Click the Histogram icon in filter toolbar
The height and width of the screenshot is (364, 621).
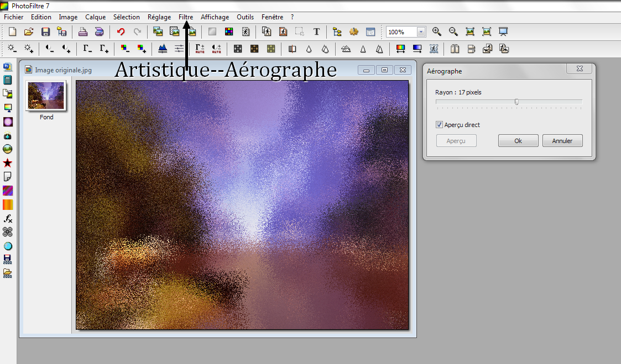(x=163, y=49)
